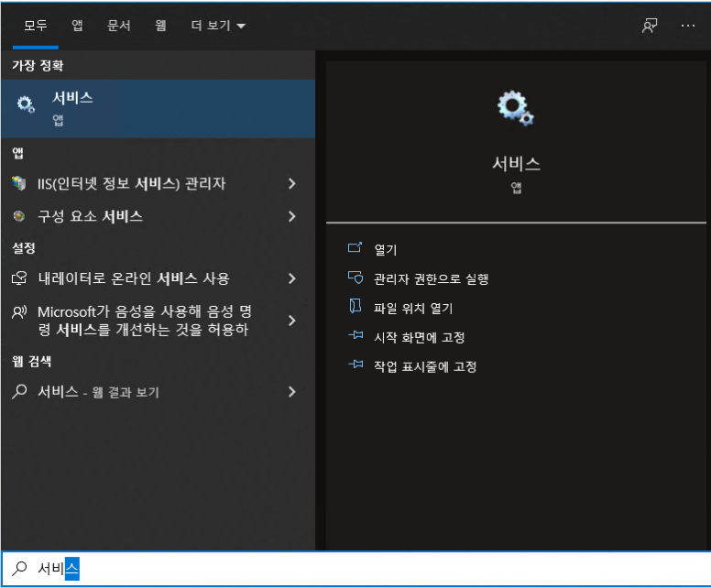Open the 서비스 best match result

tap(159, 109)
